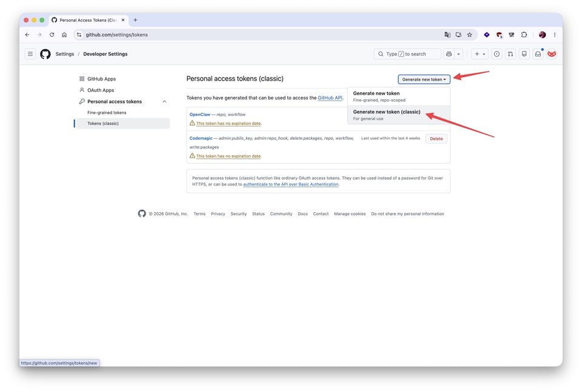The image size is (582, 392).
Task: Click the Developer Settings breadcrumb
Action: (x=105, y=54)
